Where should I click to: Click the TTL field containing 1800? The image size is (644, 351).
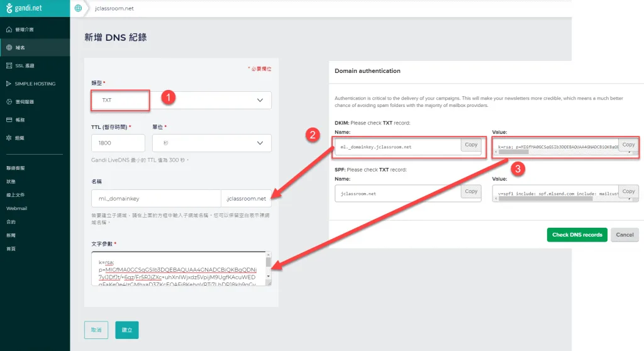(x=118, y=143)
